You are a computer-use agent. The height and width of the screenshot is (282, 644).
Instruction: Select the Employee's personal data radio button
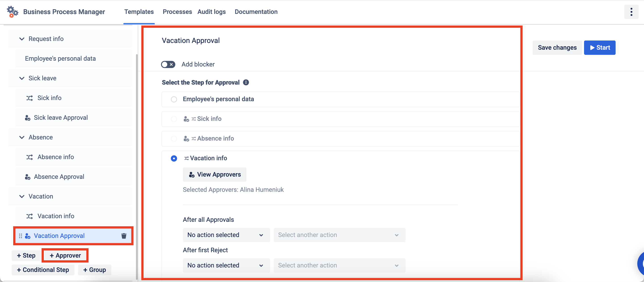(x=174, y=99)
